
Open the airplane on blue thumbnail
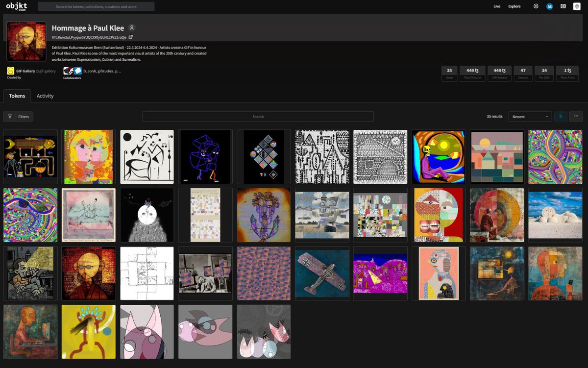click(x=322, y=273)
